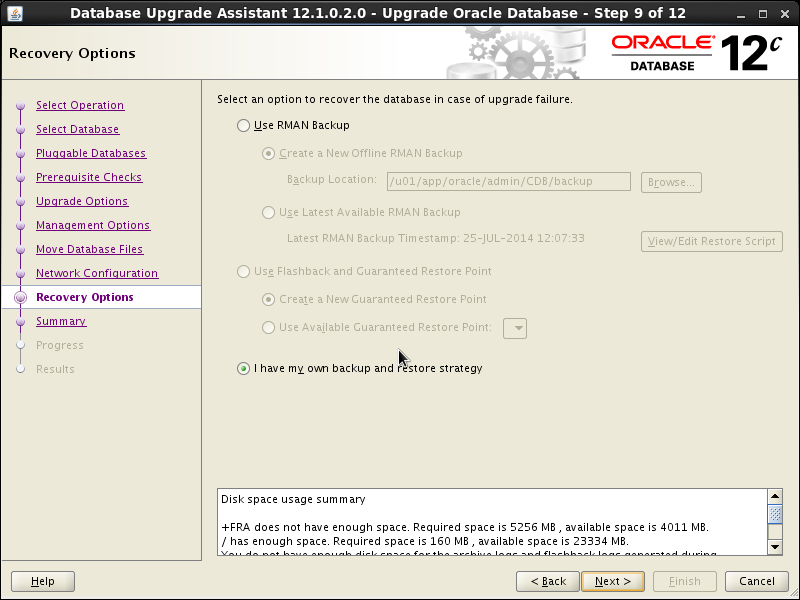Go to the Select Database step

pyautogui.click(x=78, y=129)
